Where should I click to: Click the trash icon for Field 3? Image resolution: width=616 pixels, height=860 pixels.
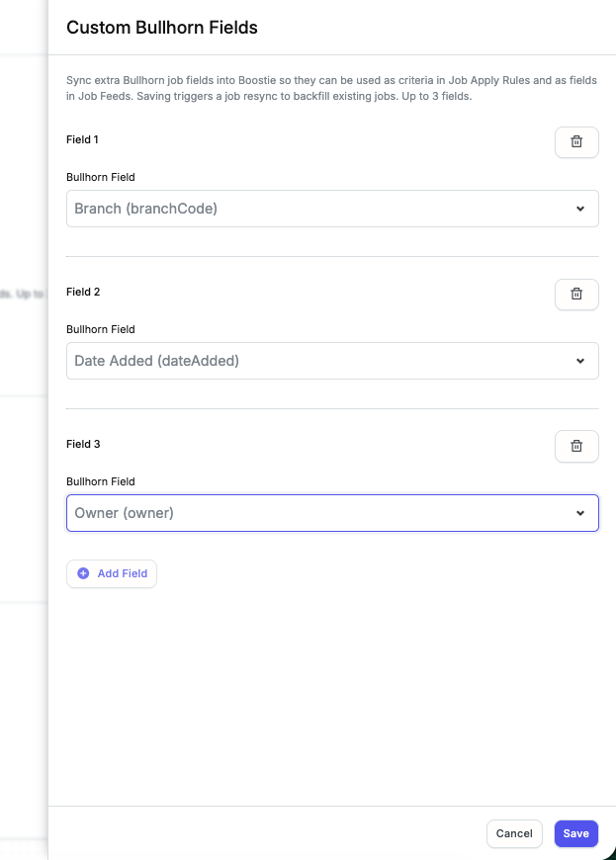coord(576,447)
